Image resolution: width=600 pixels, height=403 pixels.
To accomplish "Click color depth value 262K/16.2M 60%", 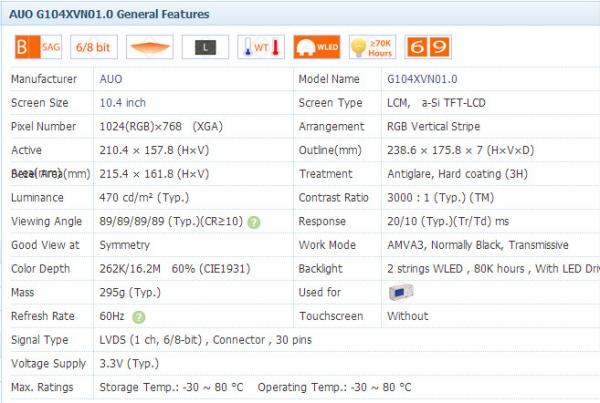I will point(175,269).
